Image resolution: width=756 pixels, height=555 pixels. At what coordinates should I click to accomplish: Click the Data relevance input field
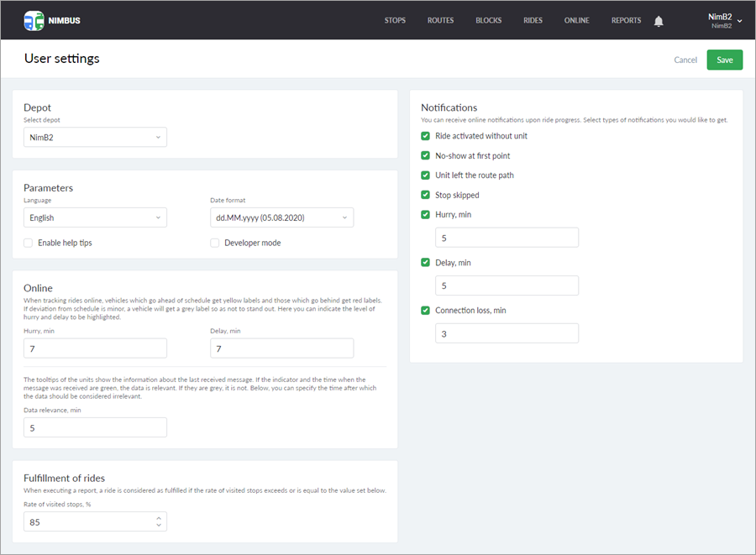click(x=95, y=427)
